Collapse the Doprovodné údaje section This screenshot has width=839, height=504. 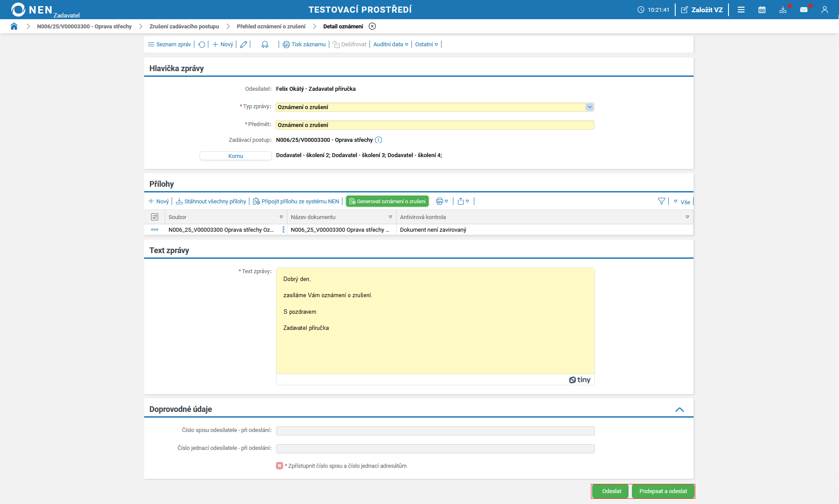(680, 409)
